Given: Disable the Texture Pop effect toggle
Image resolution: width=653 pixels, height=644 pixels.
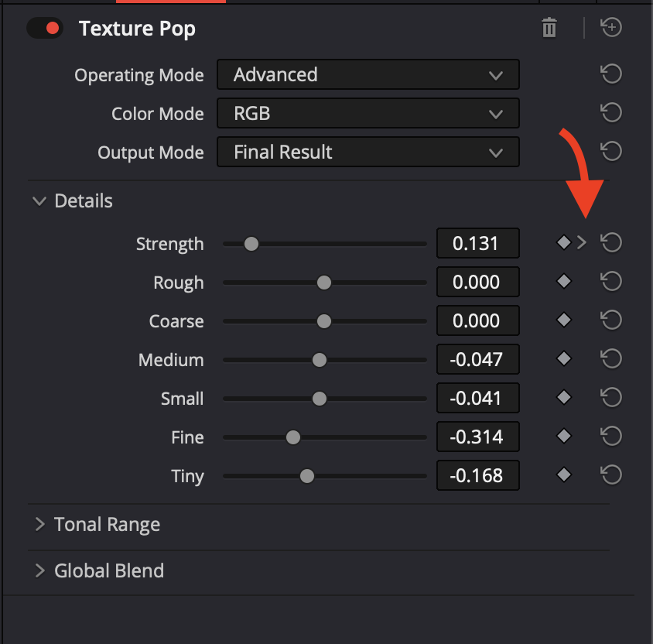Looking at the screenshot, I should [x=45, y=29].
